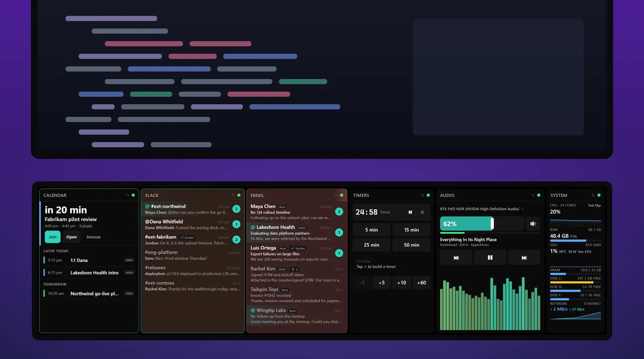Open the Wingtip Labs follow-up email

tap(297, 316)
